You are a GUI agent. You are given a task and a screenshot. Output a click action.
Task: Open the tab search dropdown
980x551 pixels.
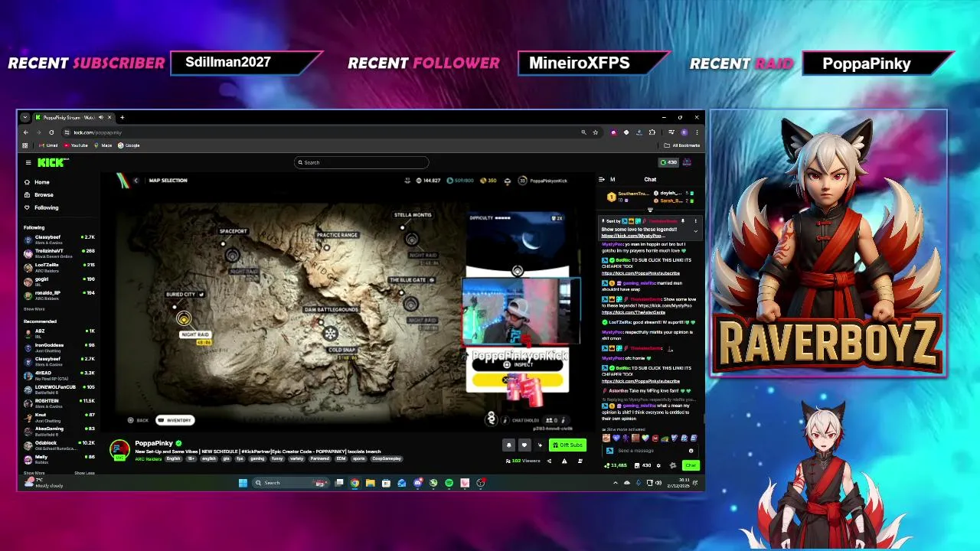[25, 117]
